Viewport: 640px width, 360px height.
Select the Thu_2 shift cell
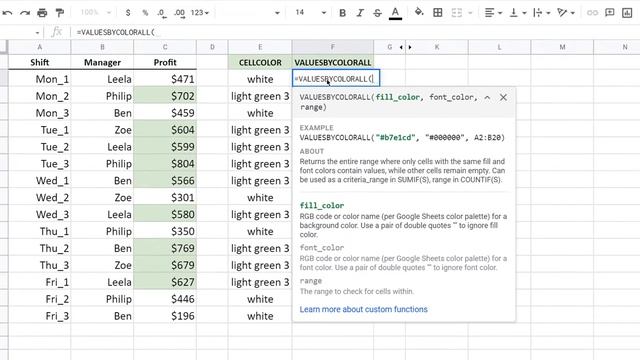click(x=40, y=248)
